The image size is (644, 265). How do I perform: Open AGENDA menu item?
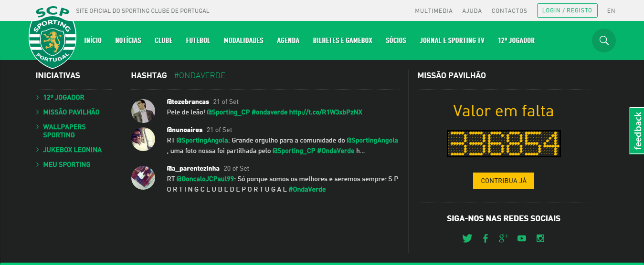288,41
